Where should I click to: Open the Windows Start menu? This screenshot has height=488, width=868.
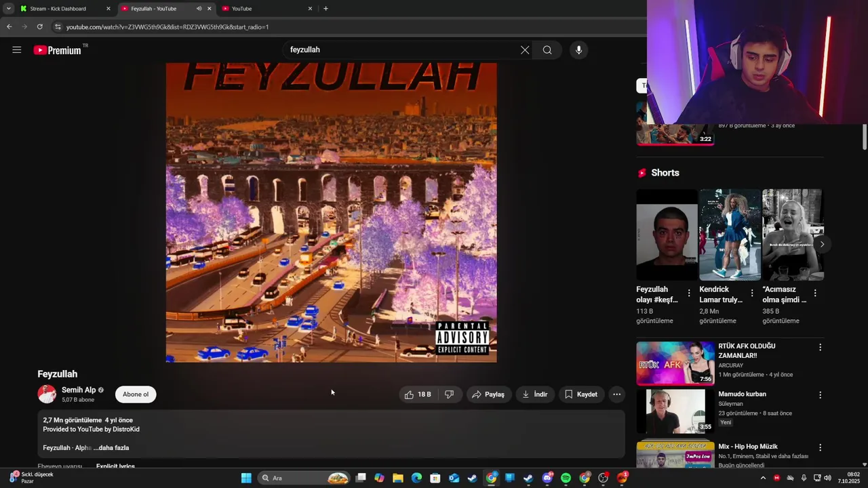pyautogui.click(x=246, y=478)
